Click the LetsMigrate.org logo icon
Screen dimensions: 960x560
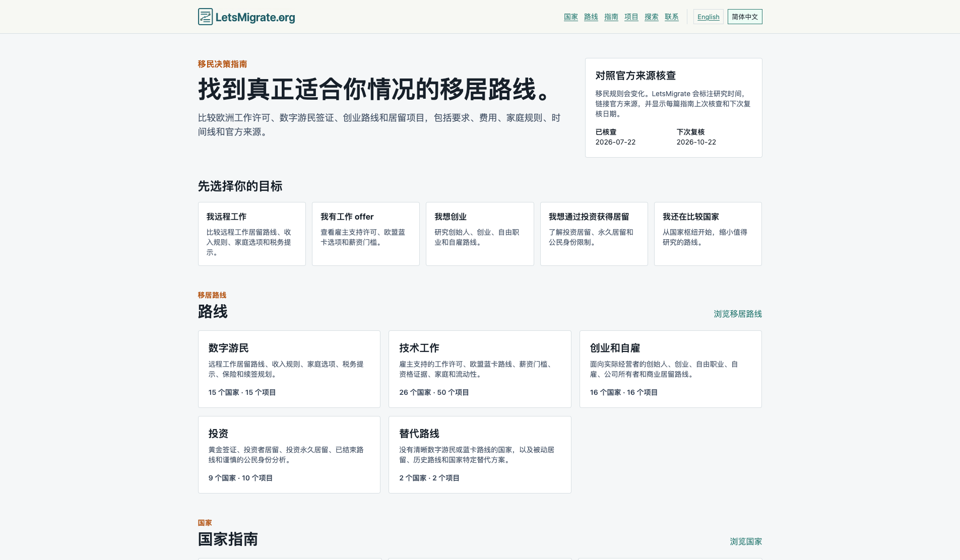[x=205, y=17]
